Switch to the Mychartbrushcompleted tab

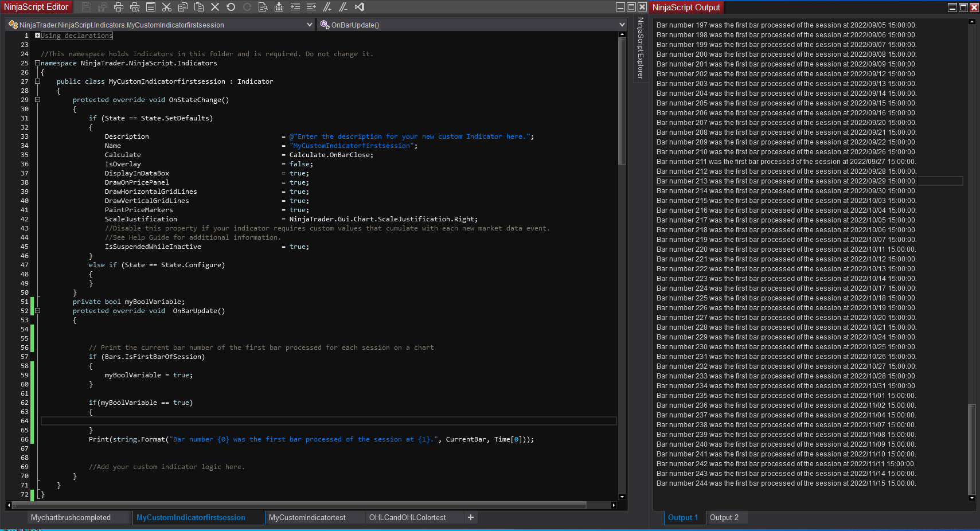point(71,517)
